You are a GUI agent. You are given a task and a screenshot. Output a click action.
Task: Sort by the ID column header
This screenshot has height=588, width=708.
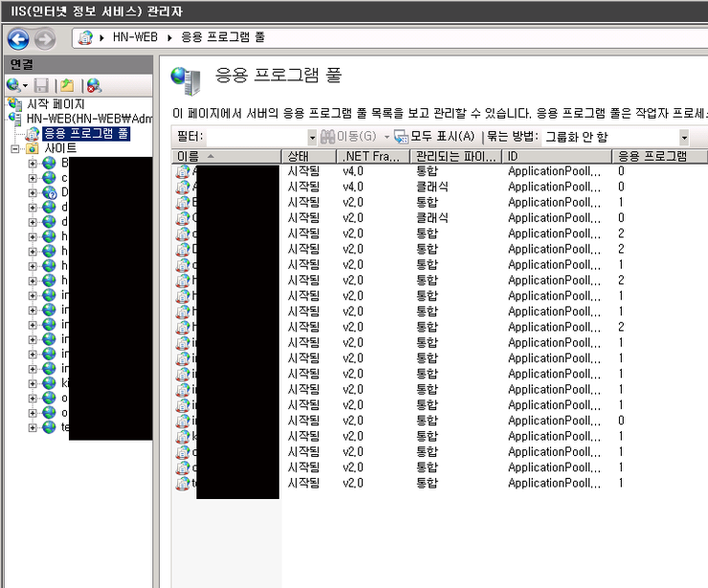(557, 157)
